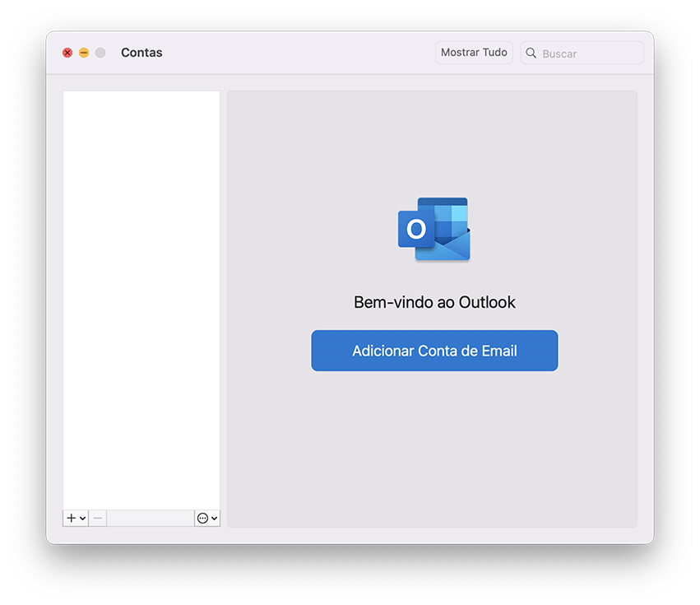Click the Outlook logo icon
Viewport: 700px width, 605px height.
tap(434, 229)
